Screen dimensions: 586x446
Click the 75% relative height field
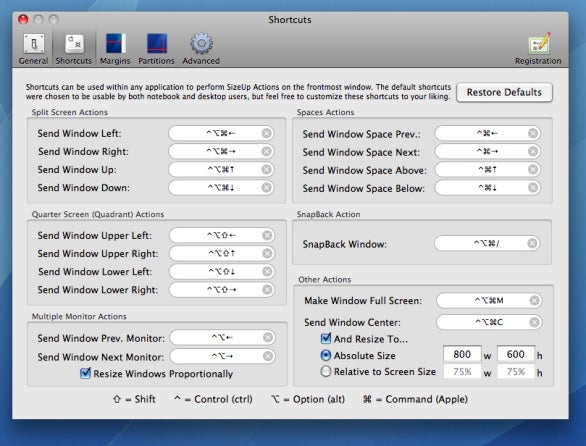tap(516, 372)
